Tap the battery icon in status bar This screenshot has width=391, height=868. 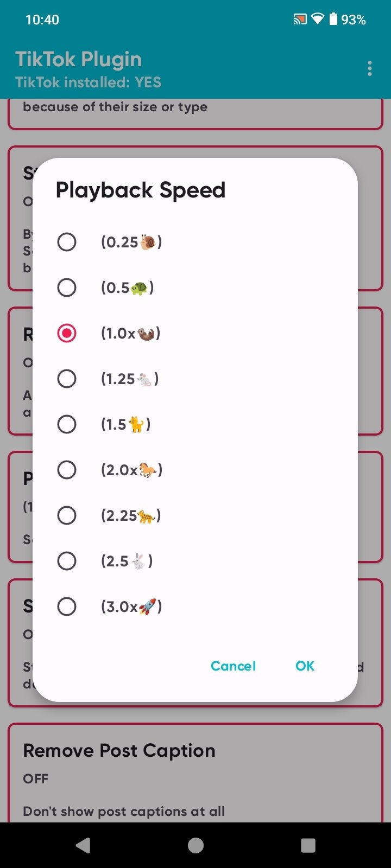(333, 20)
